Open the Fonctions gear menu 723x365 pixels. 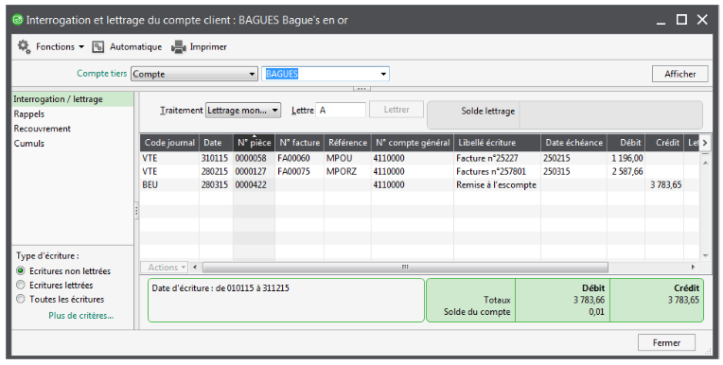(24, 47)
